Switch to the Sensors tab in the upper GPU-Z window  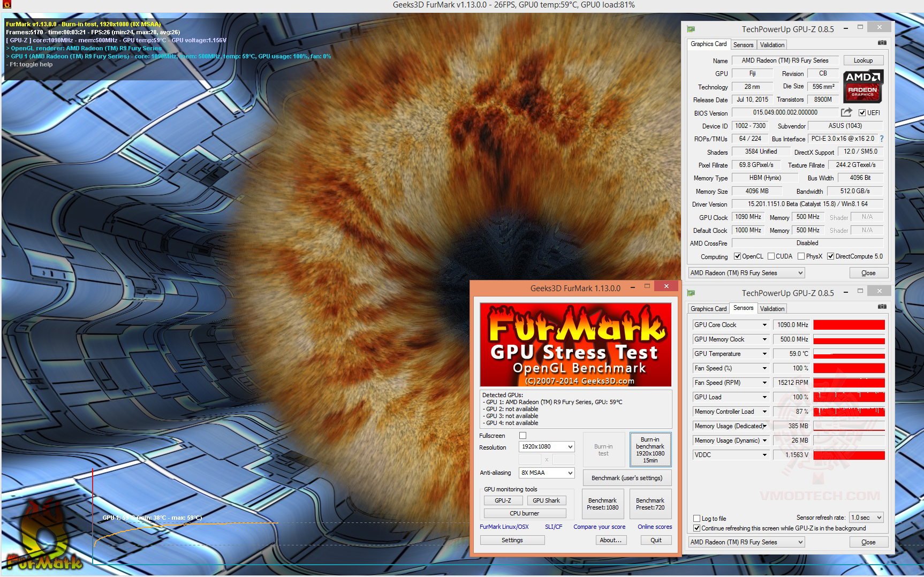click(743, 45)
